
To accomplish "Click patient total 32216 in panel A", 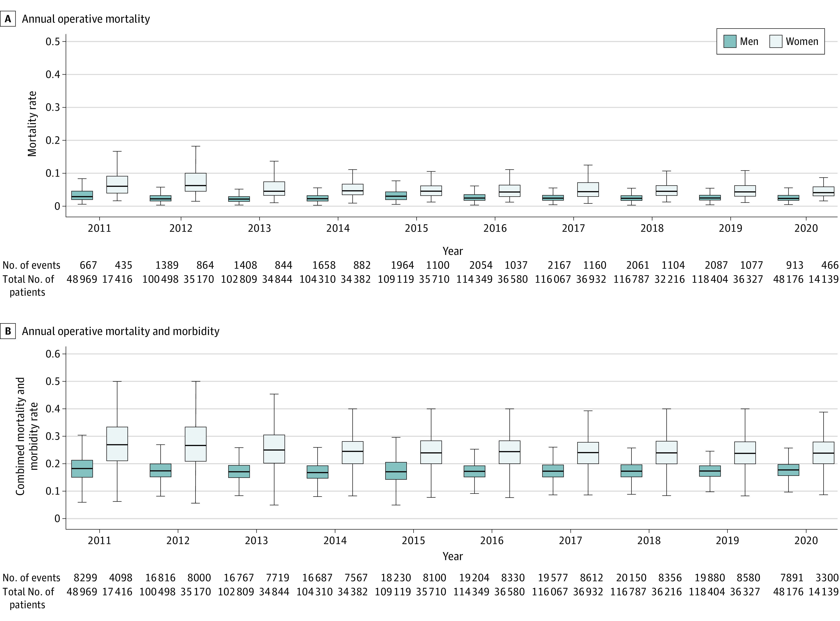I will (670, 279).
